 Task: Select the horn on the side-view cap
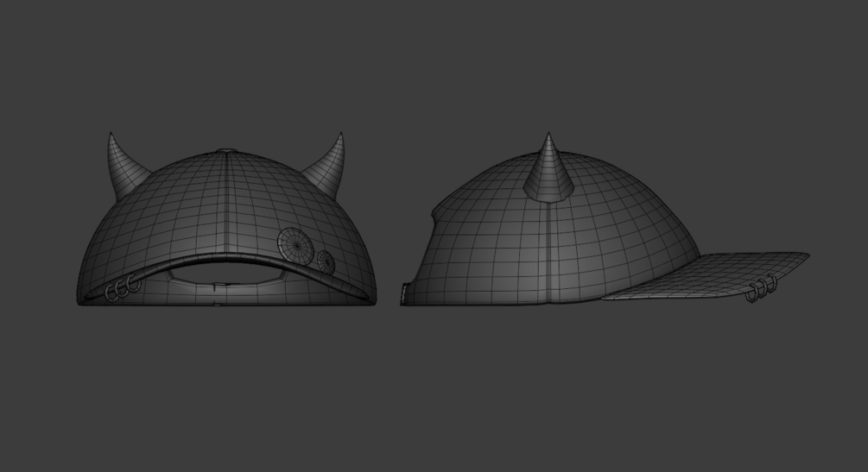point(548,169)
